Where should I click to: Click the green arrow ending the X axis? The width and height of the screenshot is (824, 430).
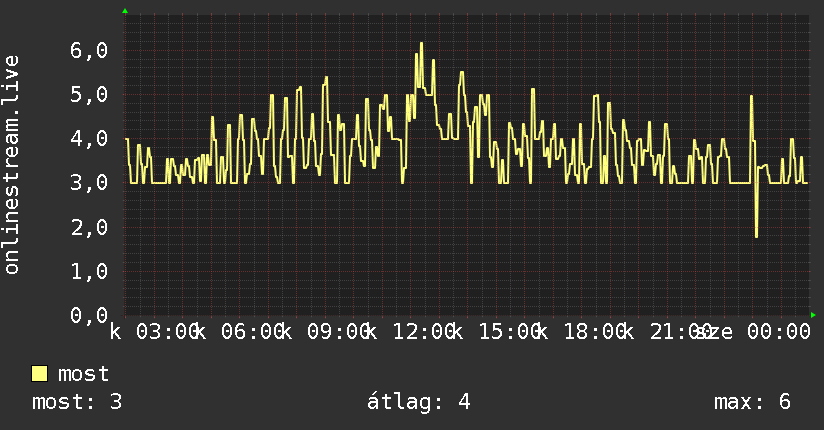pos(813,315)
